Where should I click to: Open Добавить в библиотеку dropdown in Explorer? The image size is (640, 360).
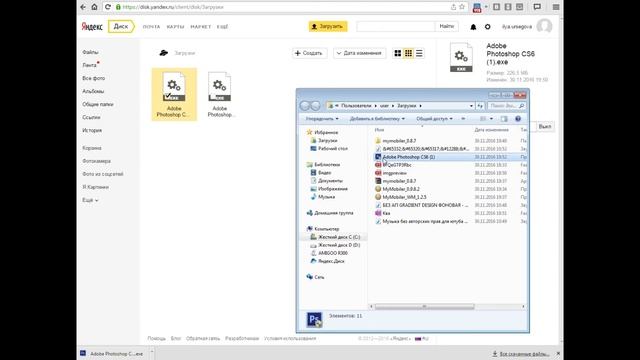(x=377, y=119)
